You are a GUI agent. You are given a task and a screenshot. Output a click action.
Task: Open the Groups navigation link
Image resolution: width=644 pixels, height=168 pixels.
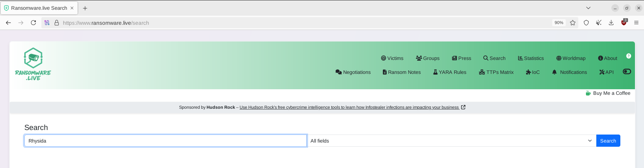428,58
